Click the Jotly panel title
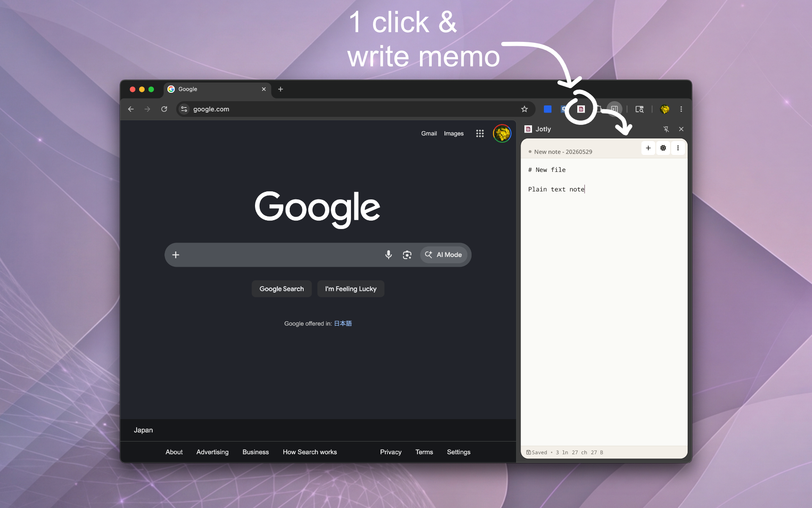 [543, 129]
